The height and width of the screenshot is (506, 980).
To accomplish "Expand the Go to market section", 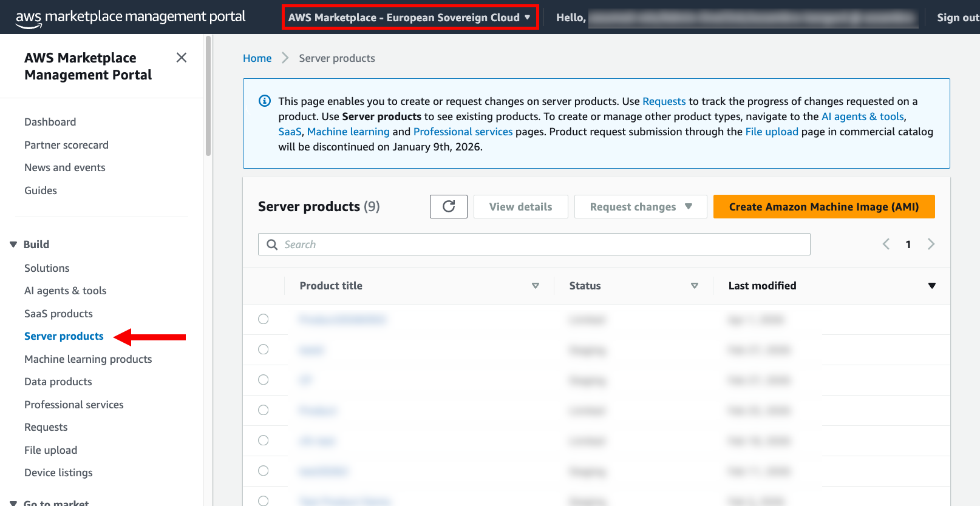I will click(13, 503).
